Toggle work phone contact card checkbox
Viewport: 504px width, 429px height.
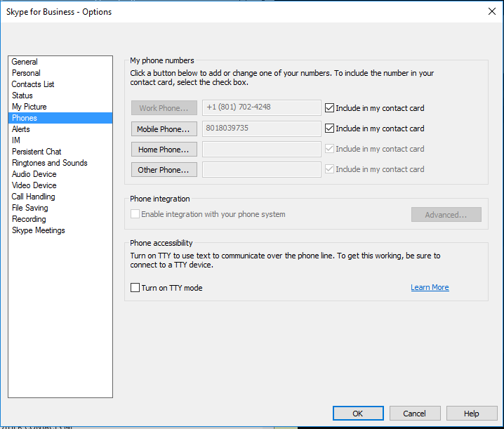(x=329, y=108)
